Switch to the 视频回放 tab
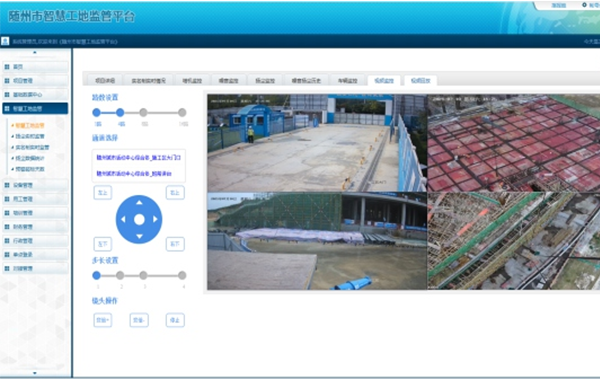 point(421,80)
